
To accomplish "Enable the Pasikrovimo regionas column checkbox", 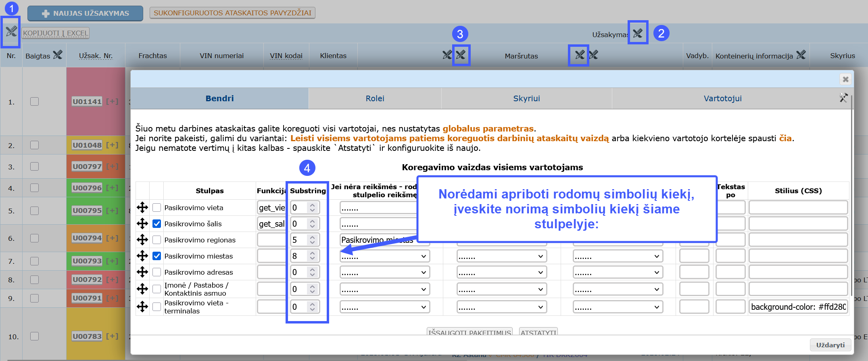I will tap(157, 240).
